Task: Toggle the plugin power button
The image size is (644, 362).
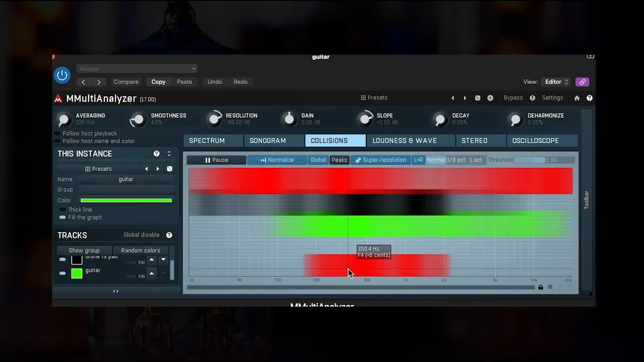Action: (x=62, y=75)
